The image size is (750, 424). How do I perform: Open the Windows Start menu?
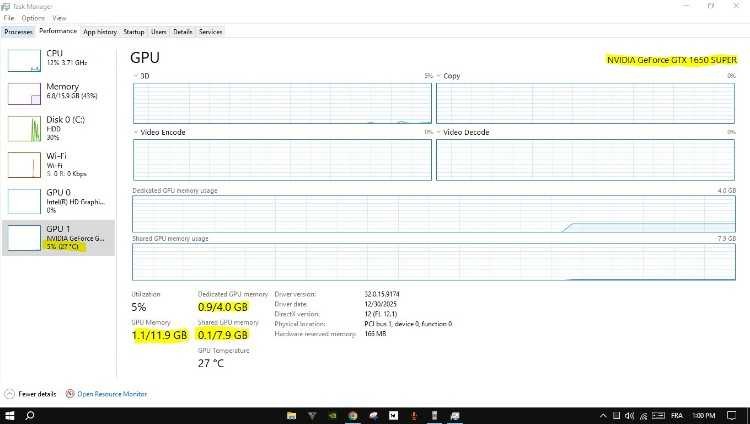click(9, 415)
